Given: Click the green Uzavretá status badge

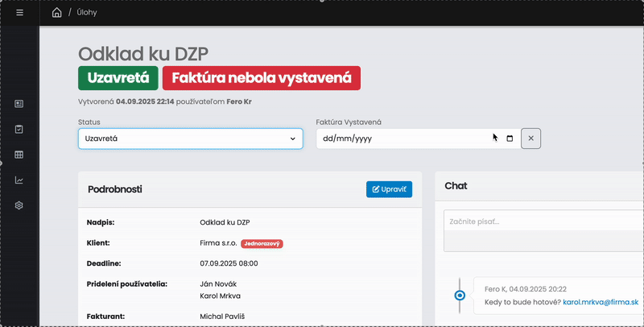Looking at the screenshot, I should 118,78.
